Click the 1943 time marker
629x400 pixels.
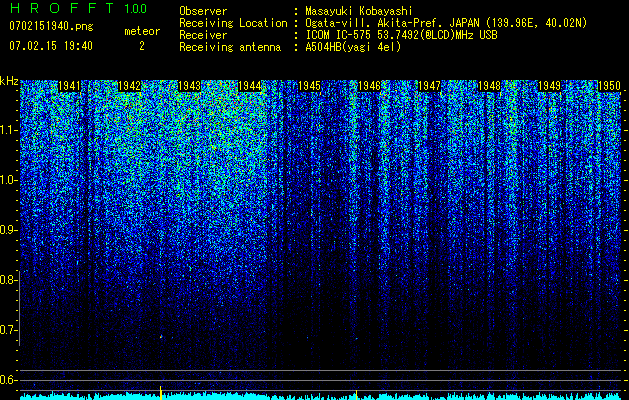[189, 86]
